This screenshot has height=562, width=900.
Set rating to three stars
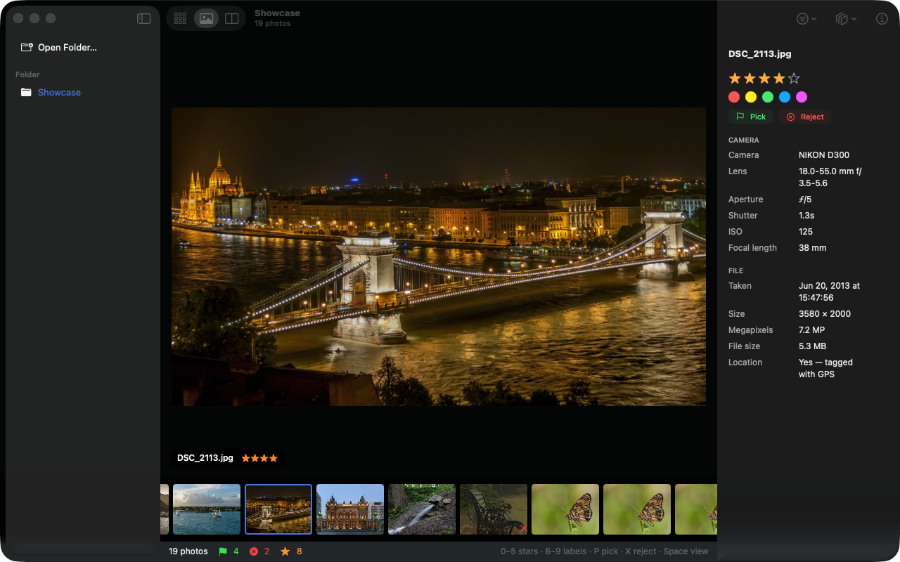[765, 78]
